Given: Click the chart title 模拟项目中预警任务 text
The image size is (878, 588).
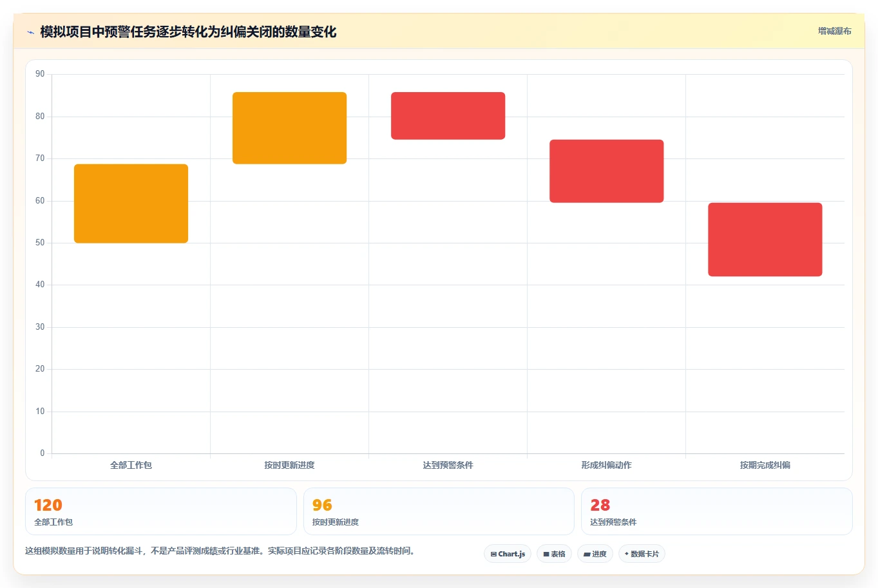Looking at the screenshot, I should [x=188, y=32].
